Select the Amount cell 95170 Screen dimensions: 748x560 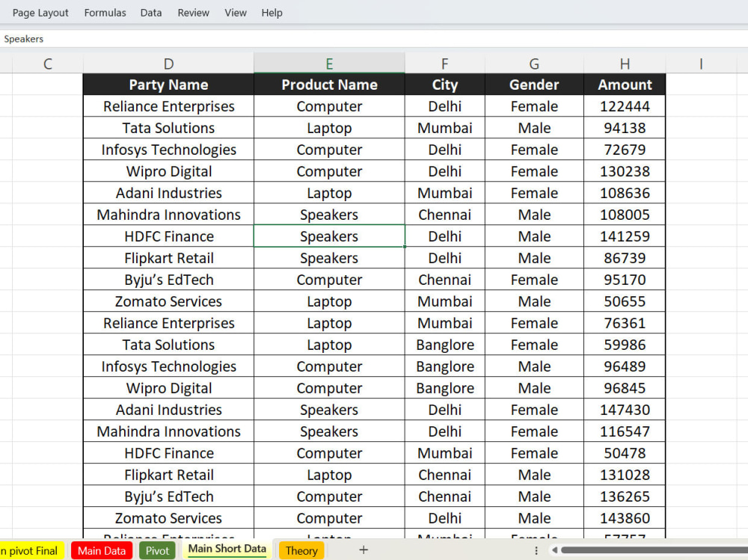coord(625,280)
